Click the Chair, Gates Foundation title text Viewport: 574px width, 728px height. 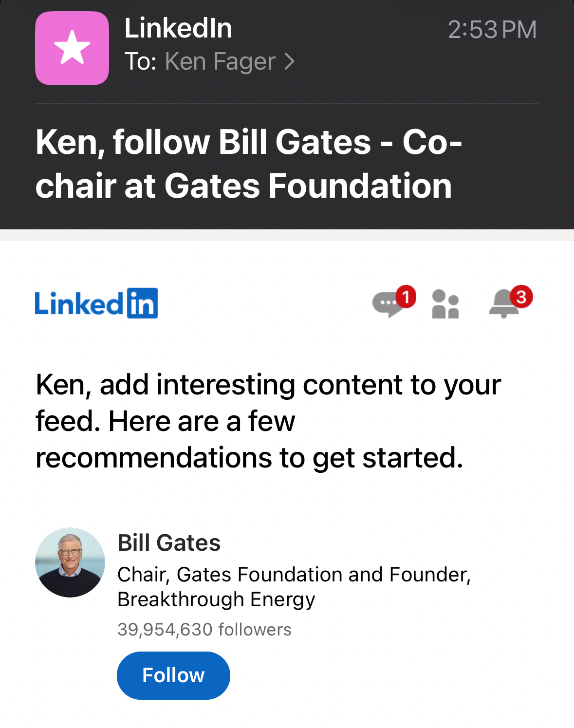(x=294, y=575)
